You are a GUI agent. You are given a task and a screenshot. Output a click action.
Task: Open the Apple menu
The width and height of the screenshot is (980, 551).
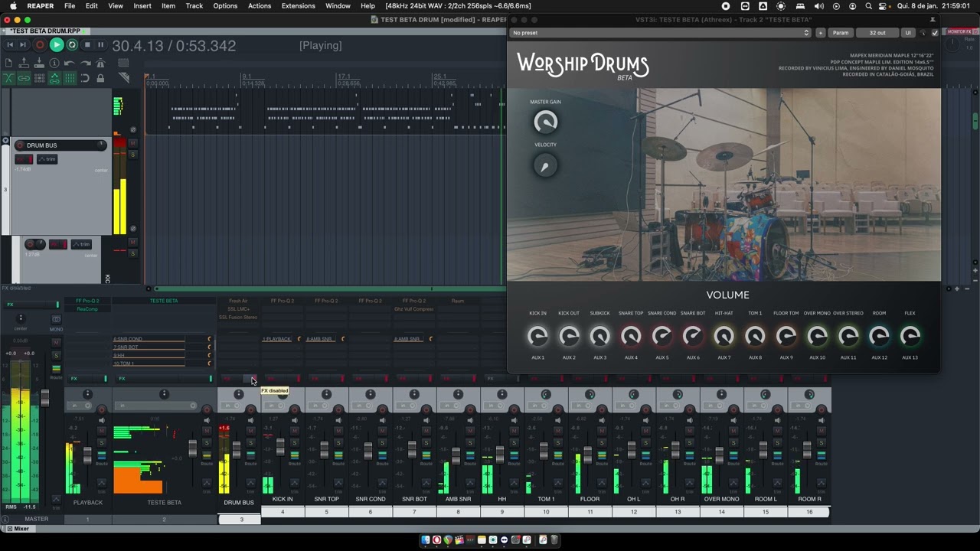[x=12, y=6]
